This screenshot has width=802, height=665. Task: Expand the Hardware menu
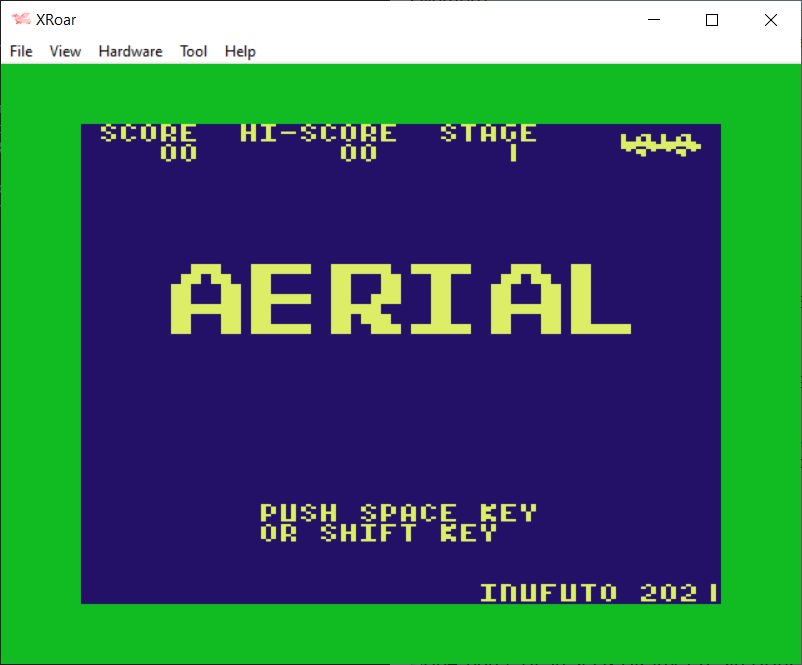pos(130,51)
